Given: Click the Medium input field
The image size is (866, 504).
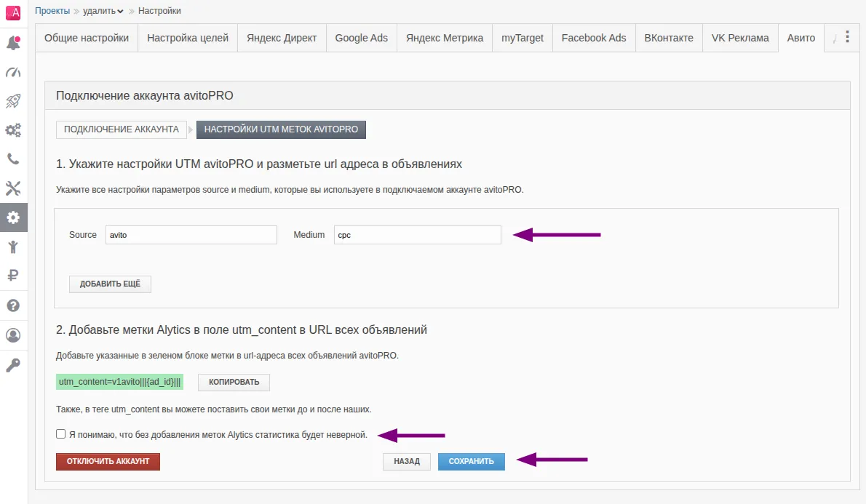Looking at the screenshot, I should tap(418, 235).
